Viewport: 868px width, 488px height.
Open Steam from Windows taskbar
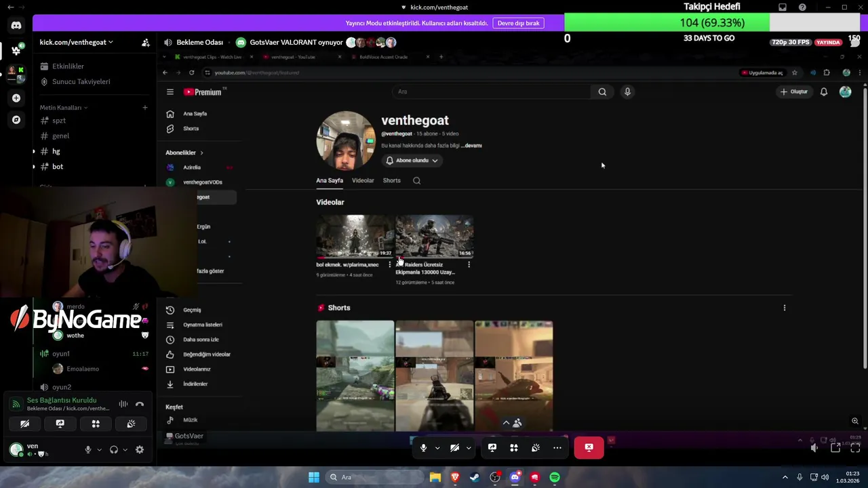[x=475, y=477]
